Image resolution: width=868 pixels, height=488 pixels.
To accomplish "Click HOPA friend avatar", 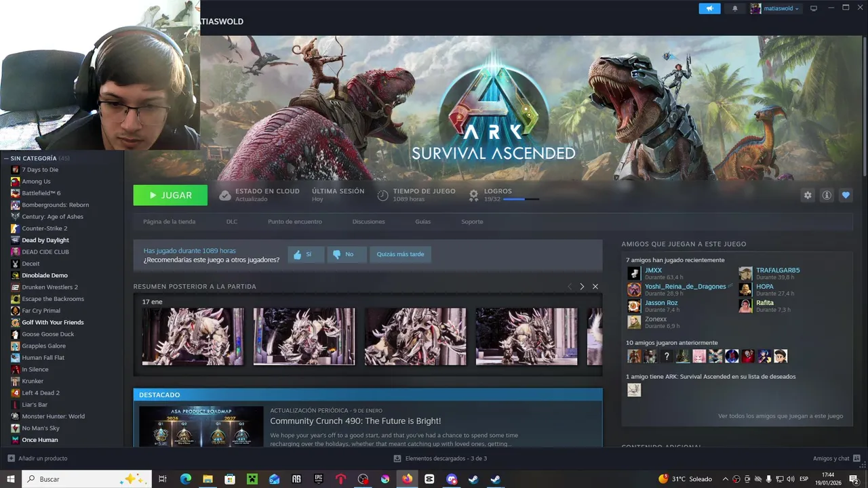I will [x=746, y=289].
